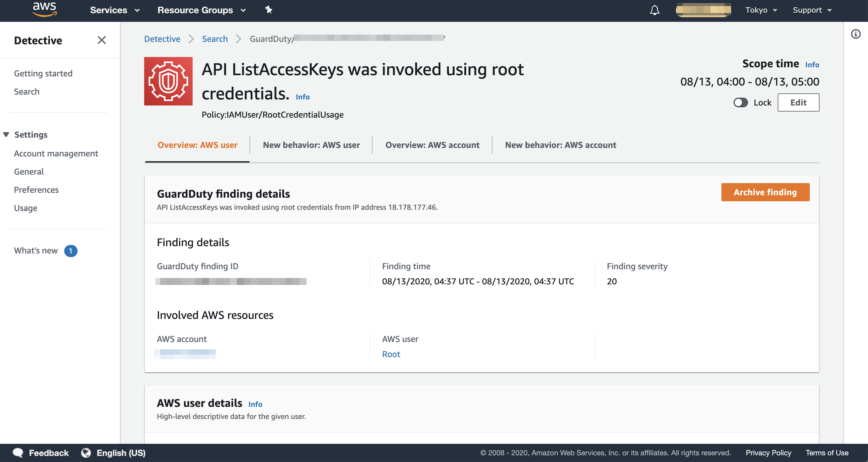
Task: Switch to New behavior: AWS account tab
Action: pos(560,145)
